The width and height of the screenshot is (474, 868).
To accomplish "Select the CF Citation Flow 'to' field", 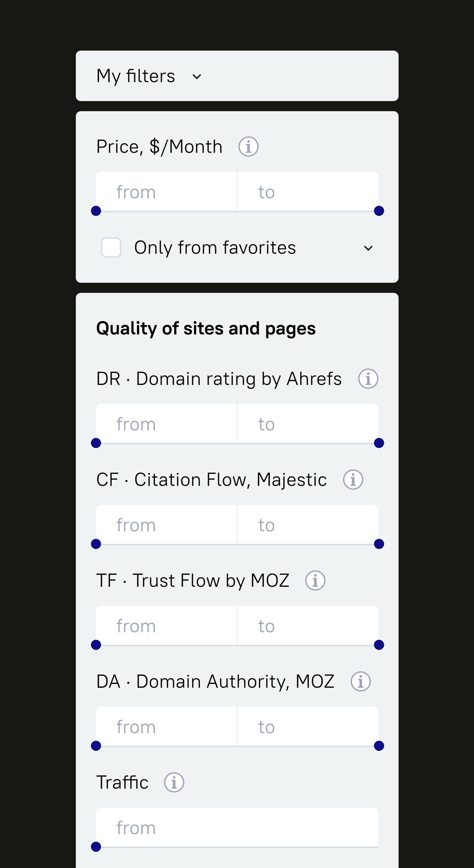I will pyautogui.click(x=308, y=525).
